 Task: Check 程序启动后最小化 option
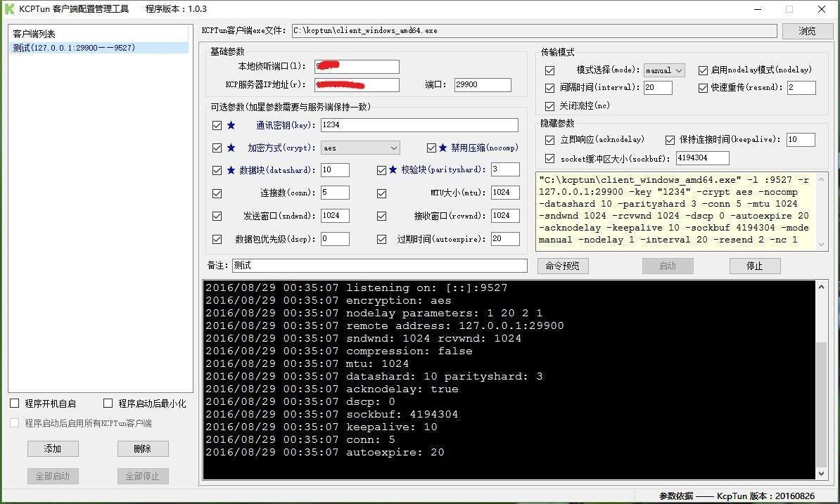click(108, 403)
